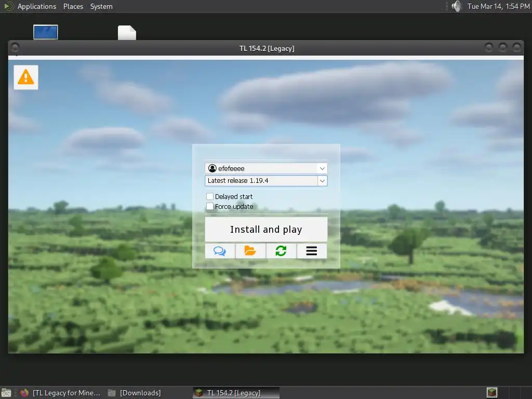Enable the Delayed start checkbox
Image resolution: width=532 pixels, height=399 pixels.
tap(210, 196)
